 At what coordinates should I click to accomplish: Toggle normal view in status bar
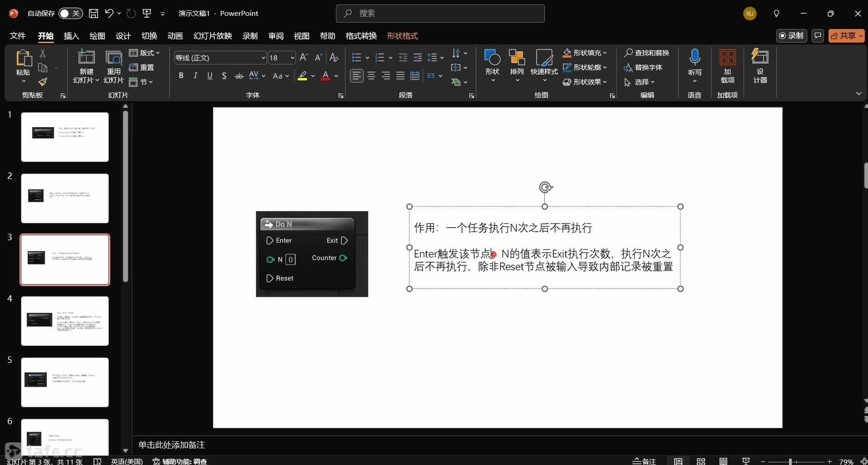[678, 461]
